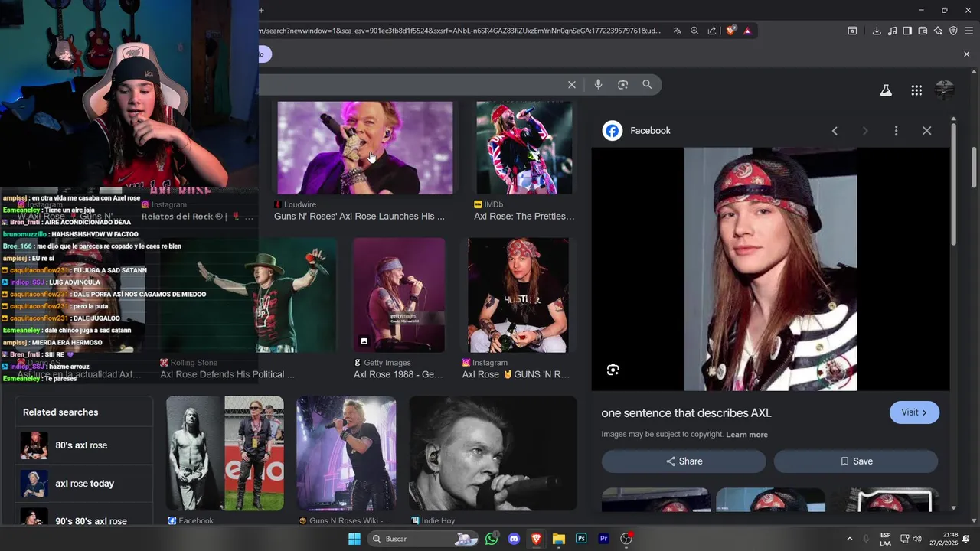The width and height of the screenshot is (980, 551).
Task: Show hidden system tray icons chevron
Action: [x=849, y=539]
